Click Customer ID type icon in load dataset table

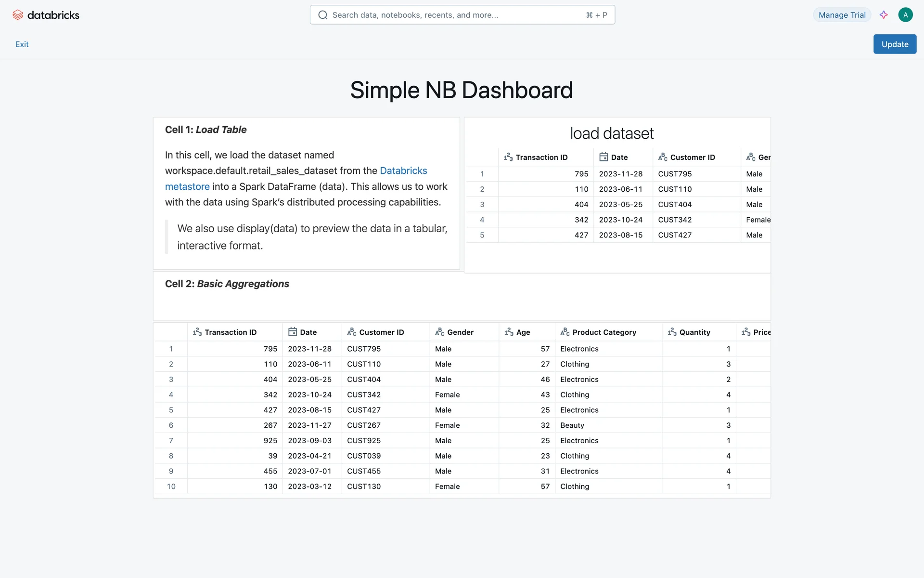pyautogui.click(x=663, y=157)
